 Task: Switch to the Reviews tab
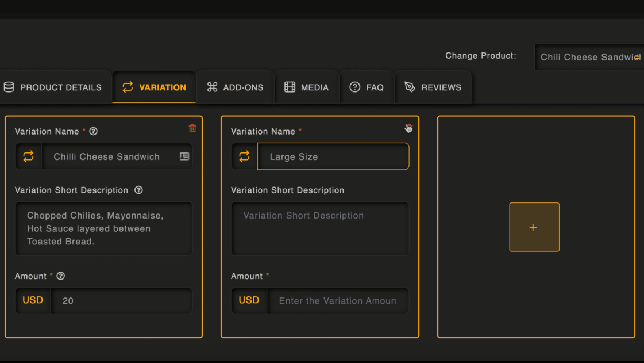[433, 87]
